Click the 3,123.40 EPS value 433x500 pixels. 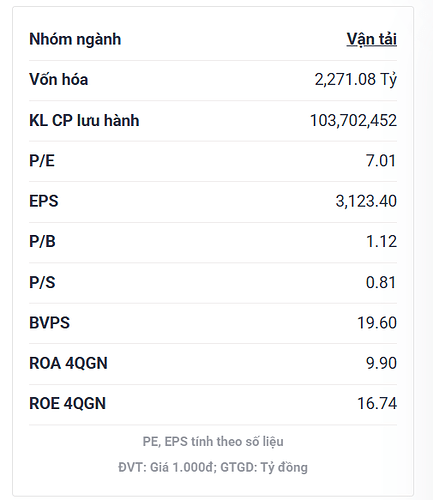366,201
